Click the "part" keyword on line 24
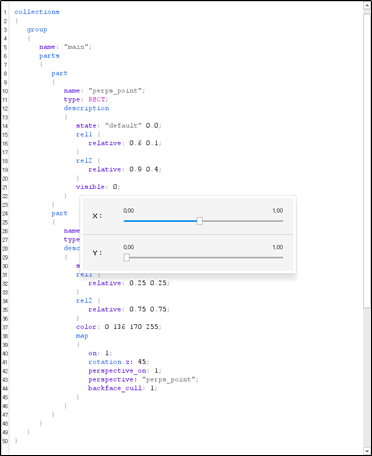Screen dimensions: 372x456 tap(59, 213)
